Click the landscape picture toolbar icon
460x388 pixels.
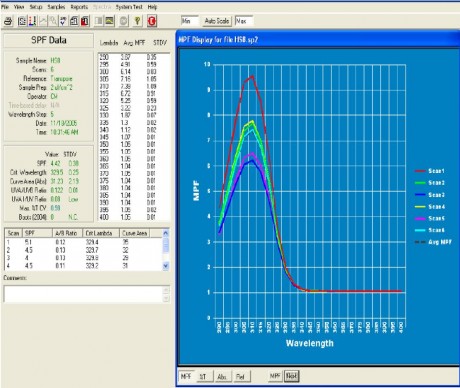(x=109, y=21)
